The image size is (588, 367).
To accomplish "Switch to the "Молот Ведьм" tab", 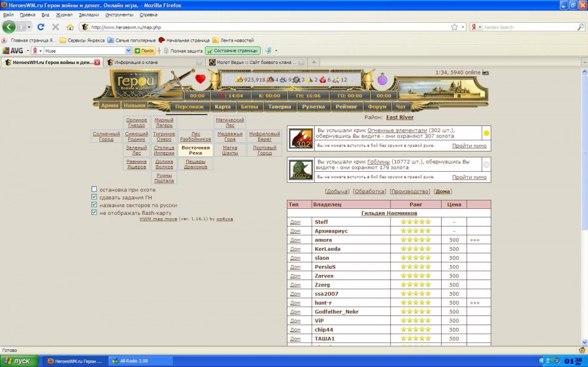I will click(x=257, y=62).
